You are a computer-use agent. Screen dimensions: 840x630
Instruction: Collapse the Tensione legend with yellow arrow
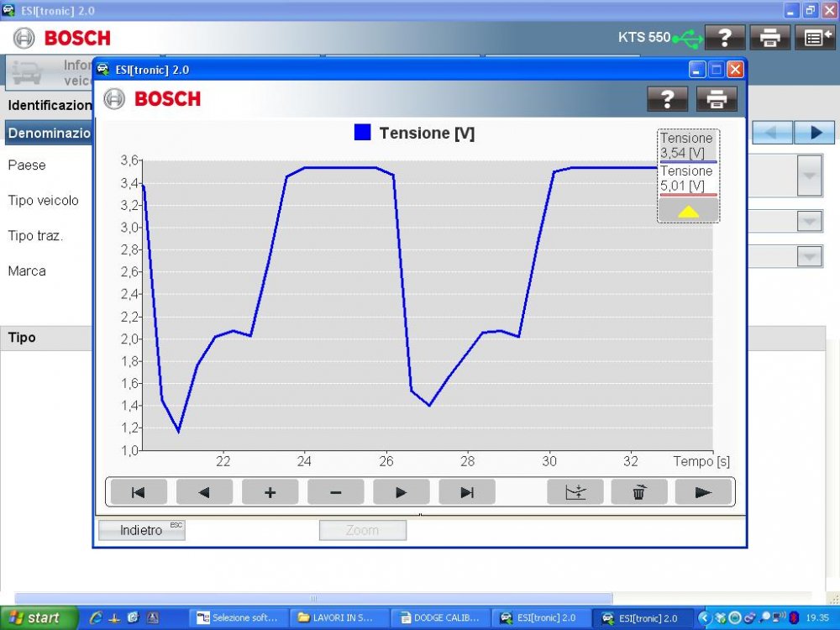pos(688,211)
